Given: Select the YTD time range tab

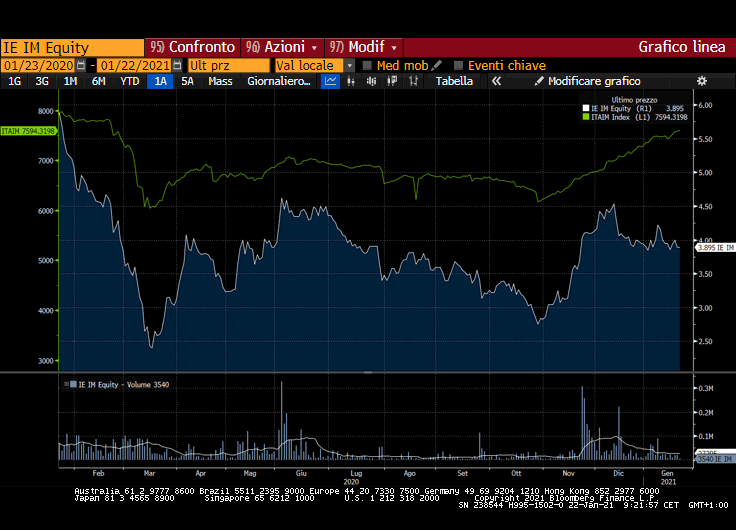Looking at the screenshot, I should 130,81.
